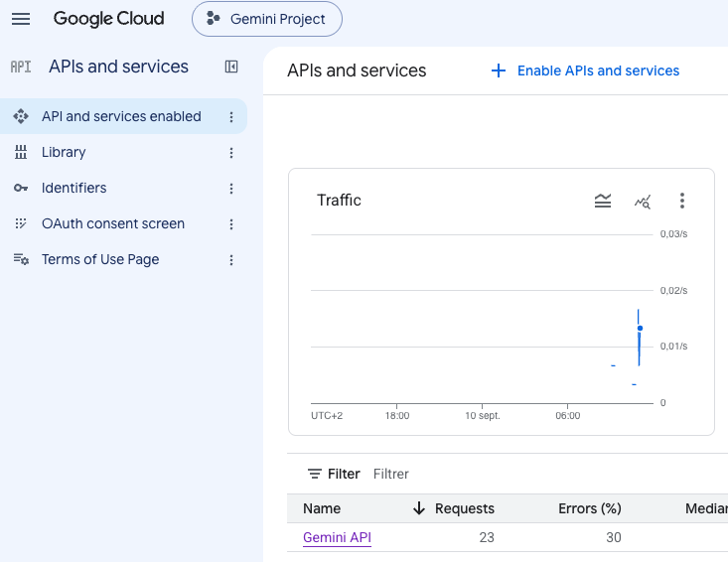Click the API icon beside APIs and services
Image resolution: width=728 pixels, height=562 pixels.
21,67
